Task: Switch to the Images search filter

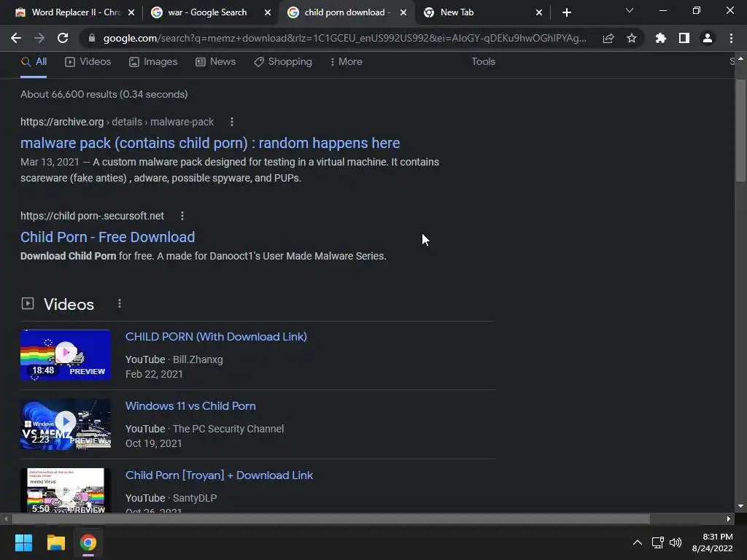Action: (153, 62)
